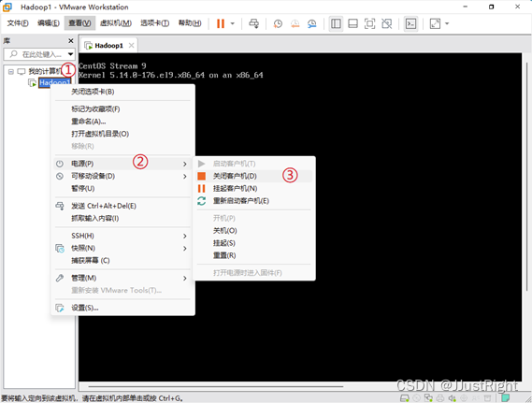Close the Hadoop1 tab
The image size is (532, 403).
131,45
